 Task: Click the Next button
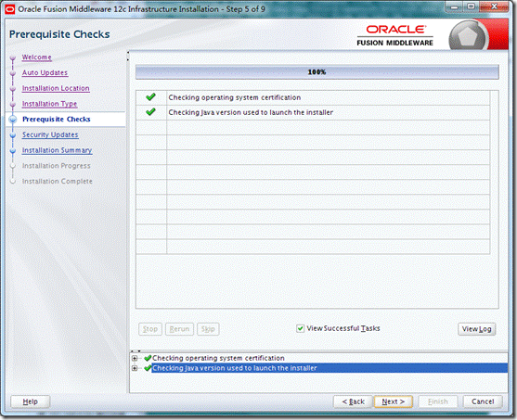coord(393,401)
